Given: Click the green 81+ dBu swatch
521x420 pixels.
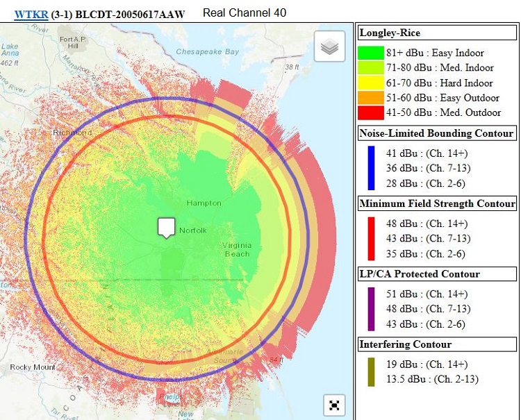Looking at the screenshot, I should 371,53.
